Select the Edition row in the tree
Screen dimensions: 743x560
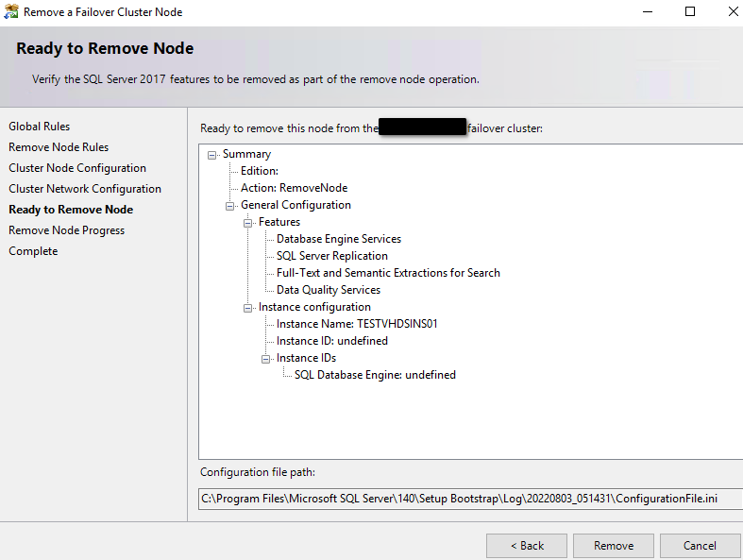[x=260, y=171]
